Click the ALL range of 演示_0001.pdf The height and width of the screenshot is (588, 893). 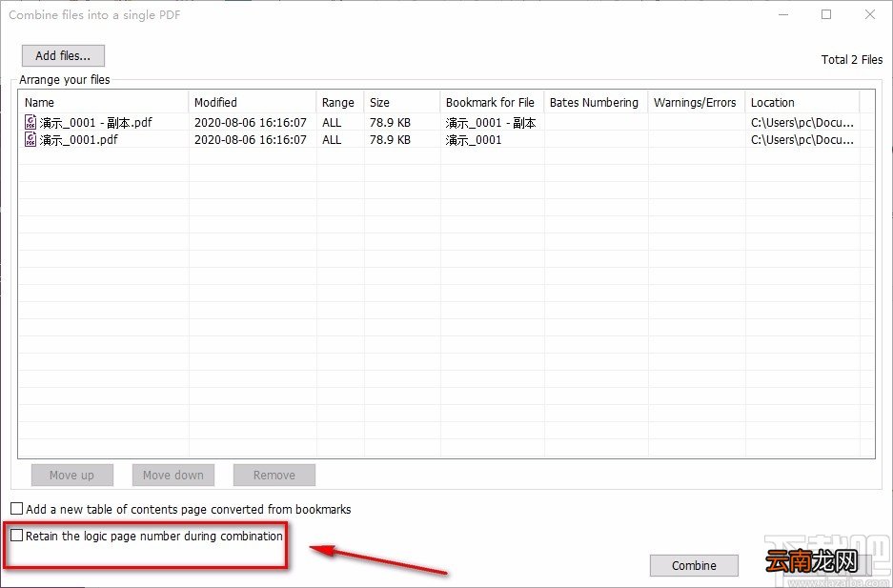332,139
